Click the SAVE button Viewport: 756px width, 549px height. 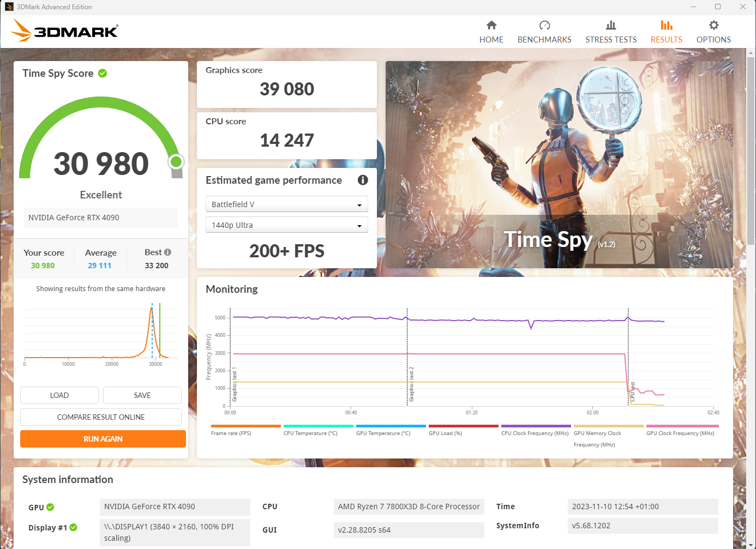point(142,395)
